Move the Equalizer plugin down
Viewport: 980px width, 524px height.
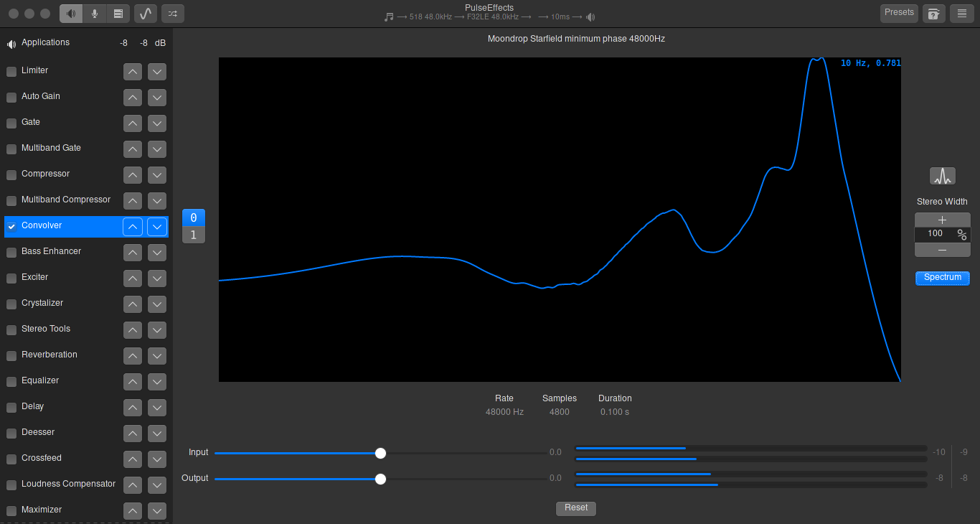157,382
